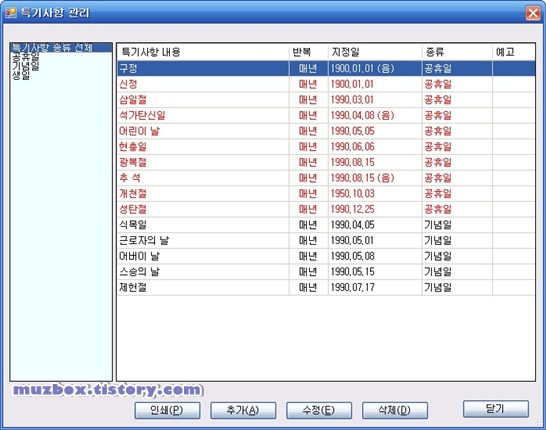
Task: Close the 특기사항 관리 window
Action: 533,13
